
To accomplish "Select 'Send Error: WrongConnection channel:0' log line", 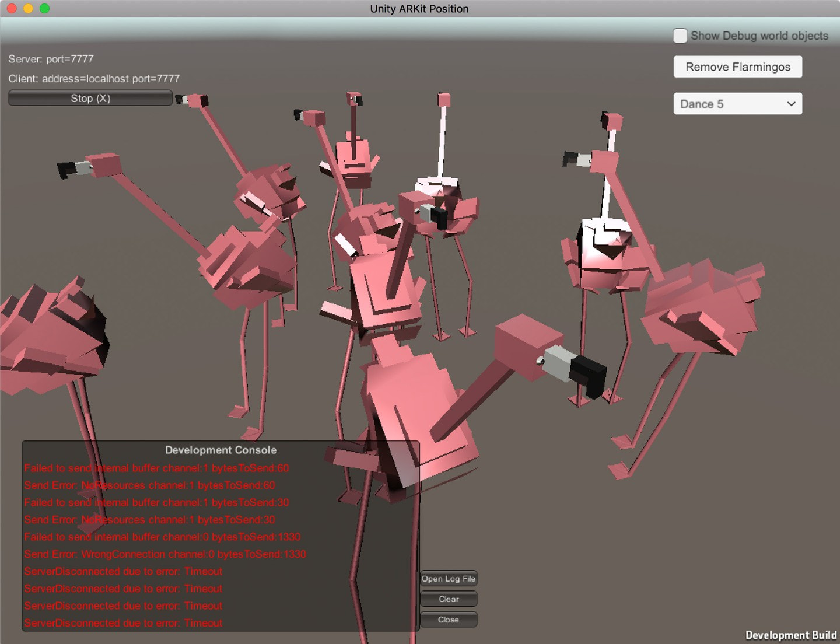I will pyautogui.click(x=165, y=554).
